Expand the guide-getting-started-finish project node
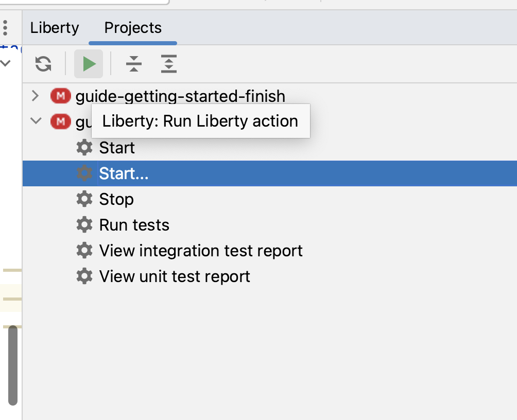The width and height of the screenshot is (517, 420). pyautogui.click(x=35, y=96)
